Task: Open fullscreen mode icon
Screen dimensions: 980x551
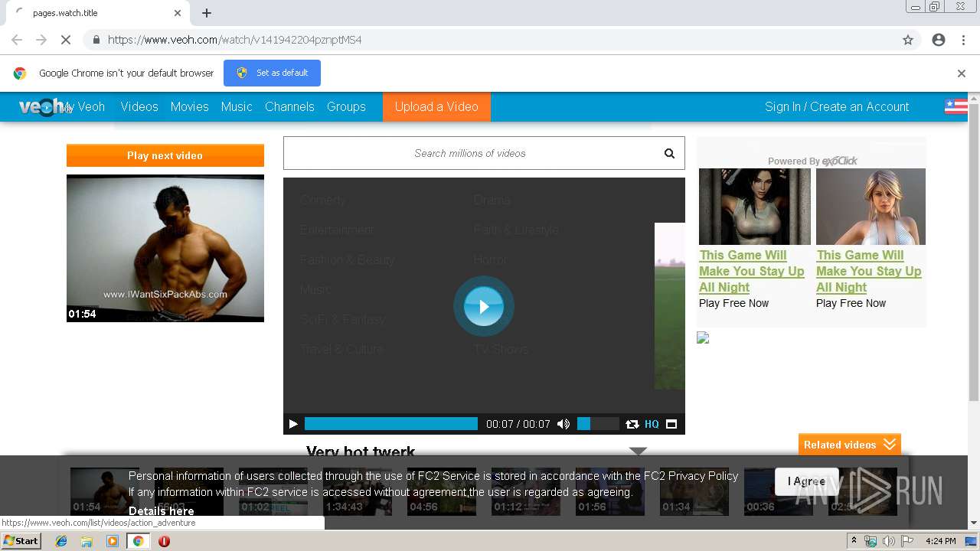Action: point(671,424)
